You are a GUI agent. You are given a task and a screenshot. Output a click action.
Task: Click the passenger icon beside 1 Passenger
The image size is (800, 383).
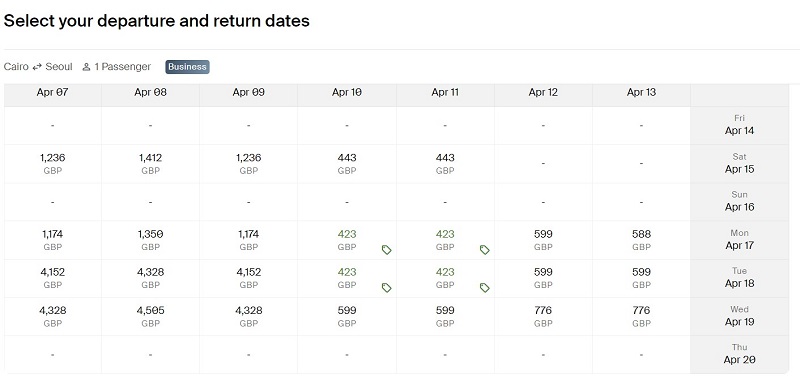click(86, 67)
